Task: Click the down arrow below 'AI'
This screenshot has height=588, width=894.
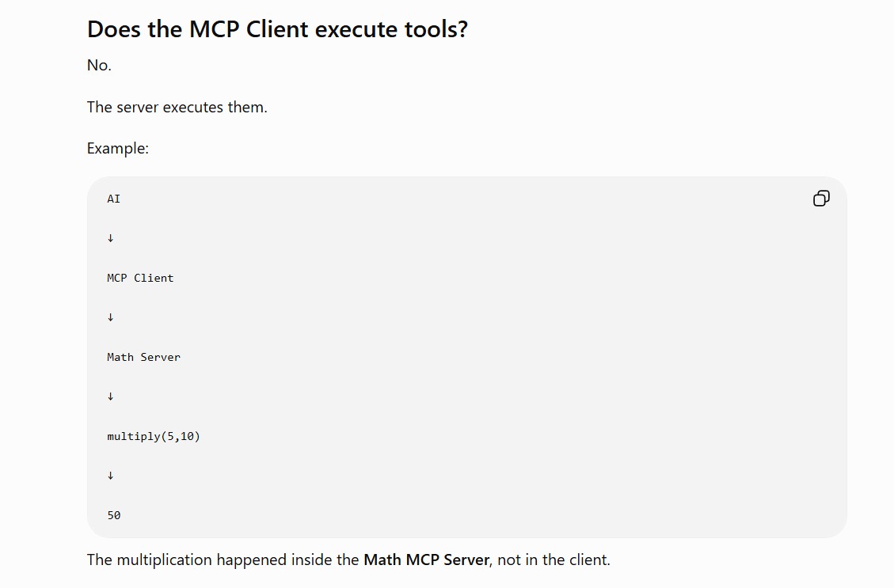Action: [x=111, y=238]
